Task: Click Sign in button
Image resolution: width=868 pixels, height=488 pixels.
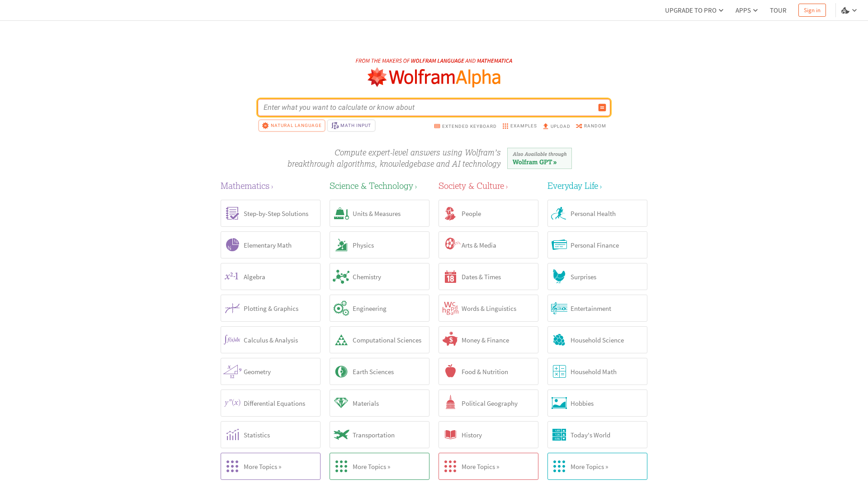Action: coord(812,10)
